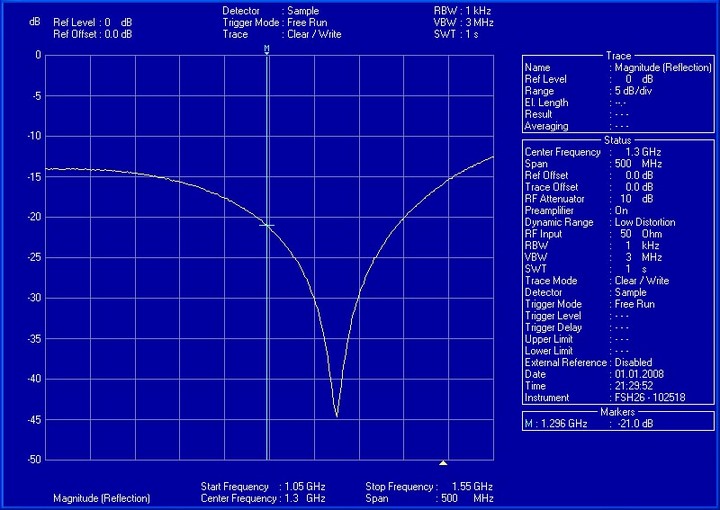Click the 'Trigger Mode : Free Run' header line

tap(275, 22)
